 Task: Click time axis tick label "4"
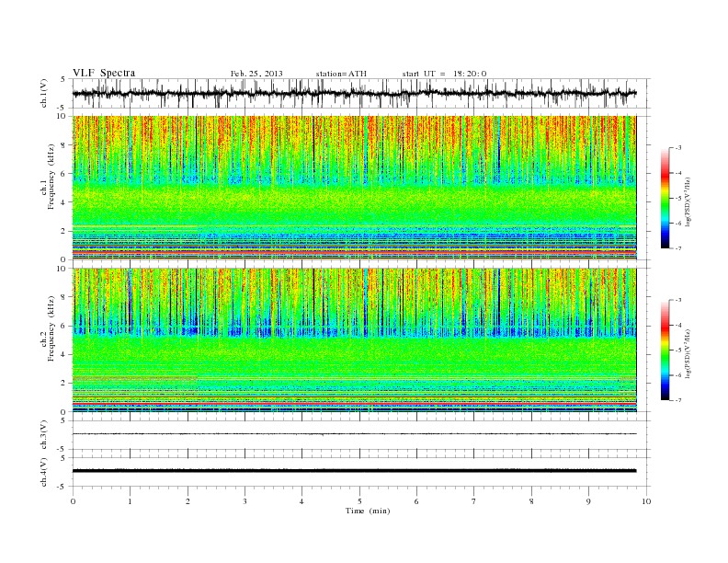click(x=301, y=501)
